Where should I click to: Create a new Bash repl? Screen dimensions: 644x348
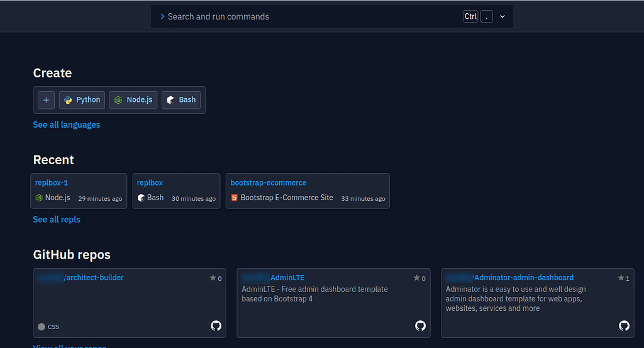click(181, 100)
